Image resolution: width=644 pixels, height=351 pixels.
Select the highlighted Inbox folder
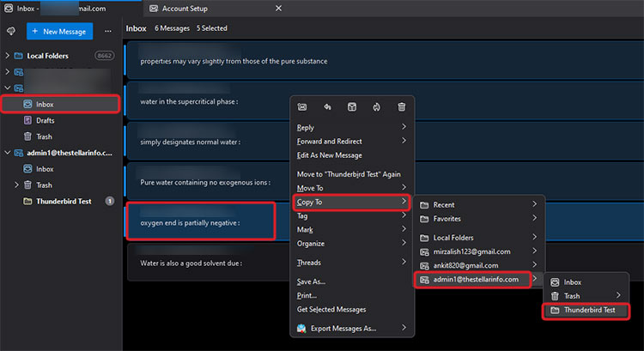pos(60,105)
